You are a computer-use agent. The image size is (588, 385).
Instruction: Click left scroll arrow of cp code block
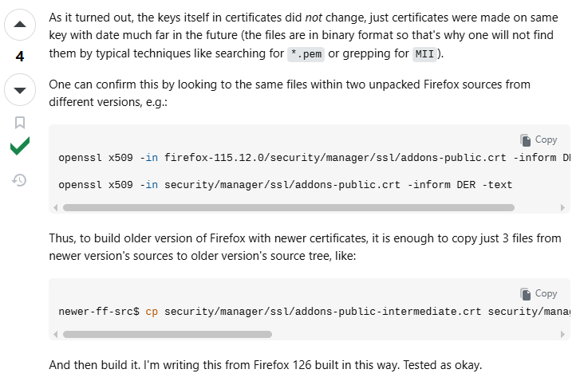click(x=55, y=334)
